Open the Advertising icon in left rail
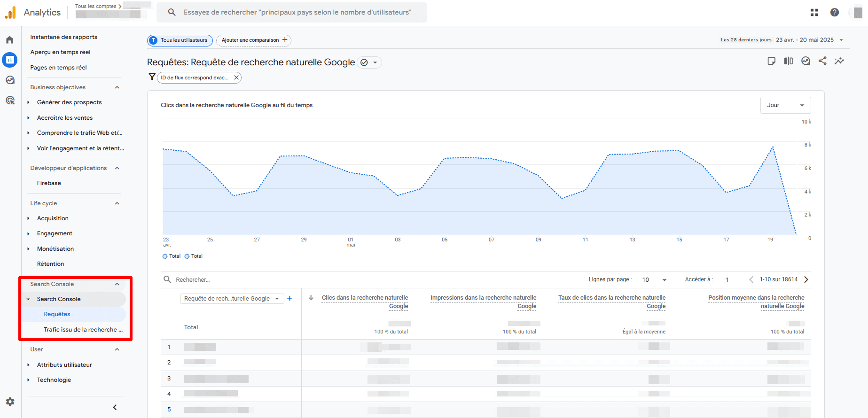This screenshot has width=868, height=418. click(10, 100)
